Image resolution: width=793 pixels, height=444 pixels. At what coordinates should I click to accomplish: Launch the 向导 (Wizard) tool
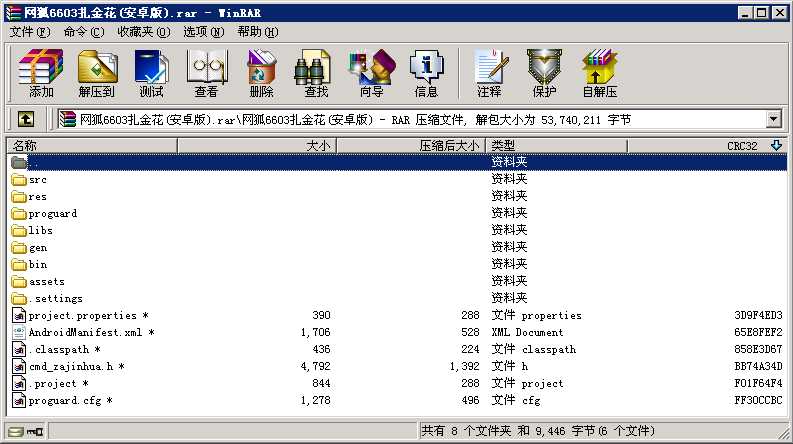(x=372, y=73)
